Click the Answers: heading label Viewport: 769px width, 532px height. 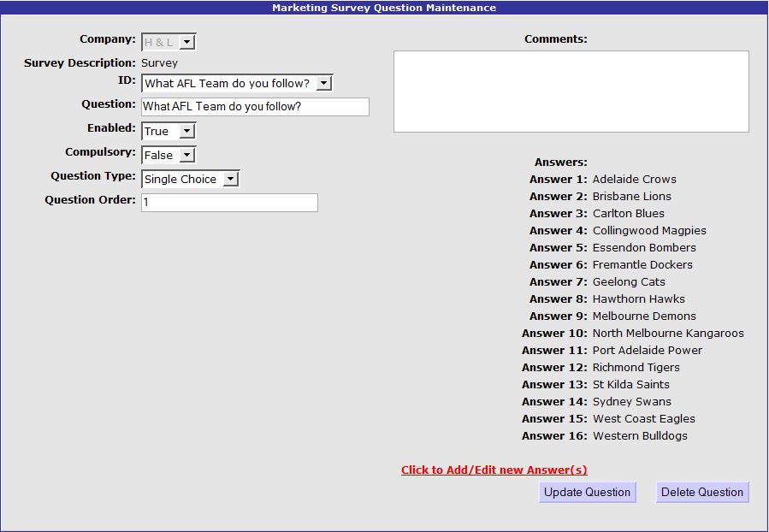point(560,163)
